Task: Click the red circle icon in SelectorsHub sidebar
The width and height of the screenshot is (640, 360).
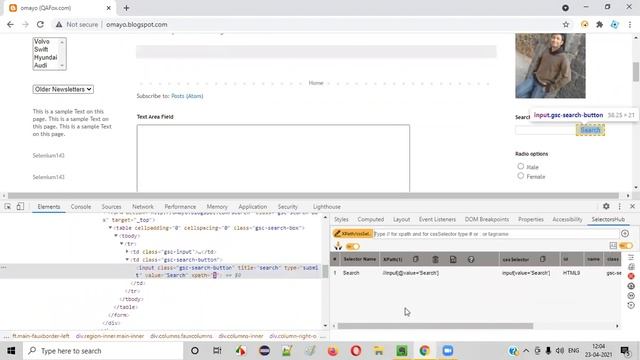Action: click(631, 276)
